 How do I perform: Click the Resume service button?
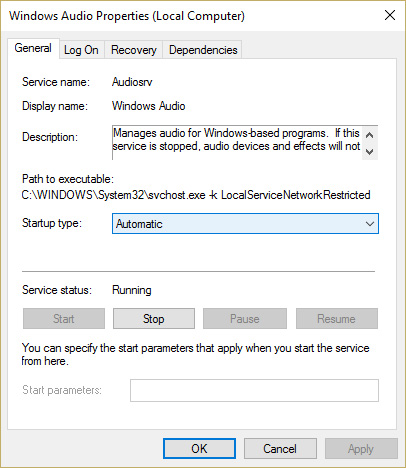pos(337,319)
